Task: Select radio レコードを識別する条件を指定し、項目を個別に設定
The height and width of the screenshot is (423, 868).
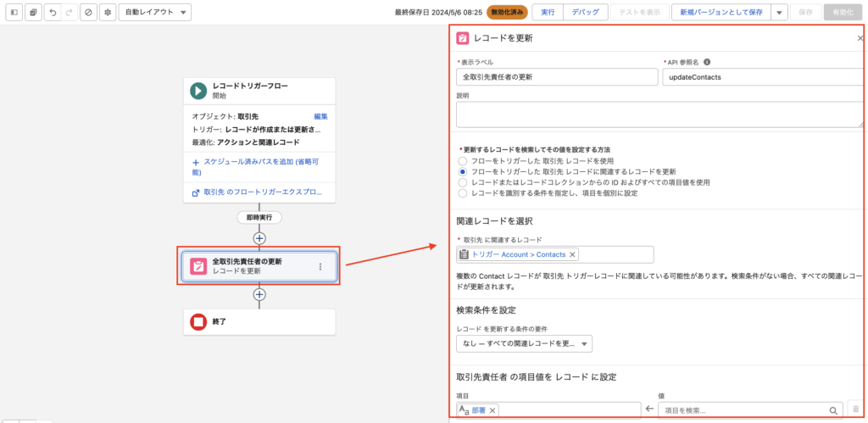Action: click(462, 192)
